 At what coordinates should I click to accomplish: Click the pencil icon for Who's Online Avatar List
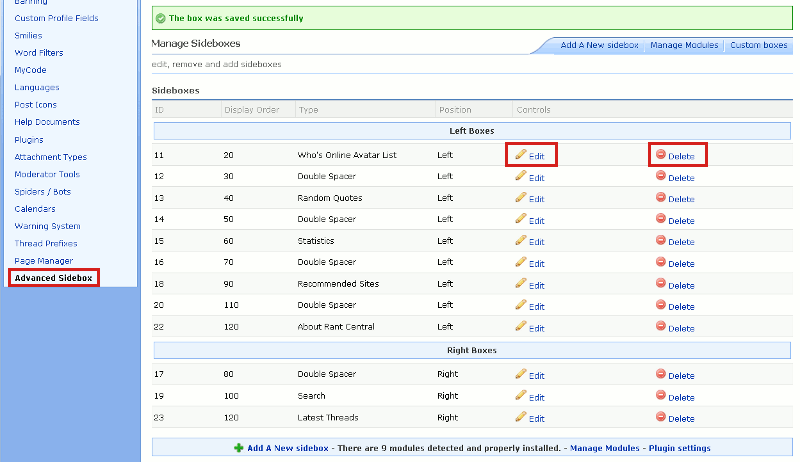pos(520,154)
